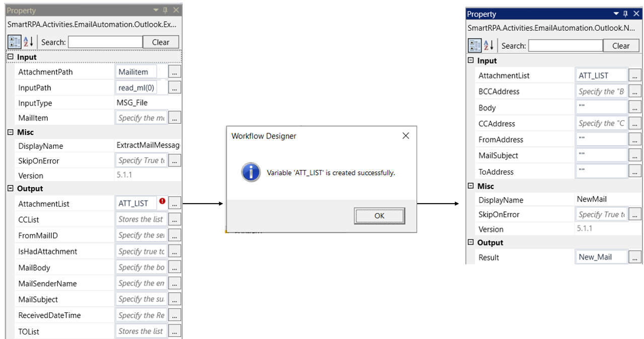Click the pin icon in the dark blue Property title bar
The height and width of the screenshot is (339, 644).
pos(625,14)
